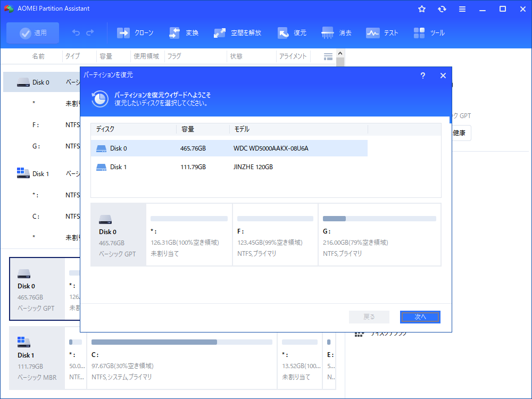Click 111.79GB capacity cell in dialog

pyautogui.click(x=193, y=167)
